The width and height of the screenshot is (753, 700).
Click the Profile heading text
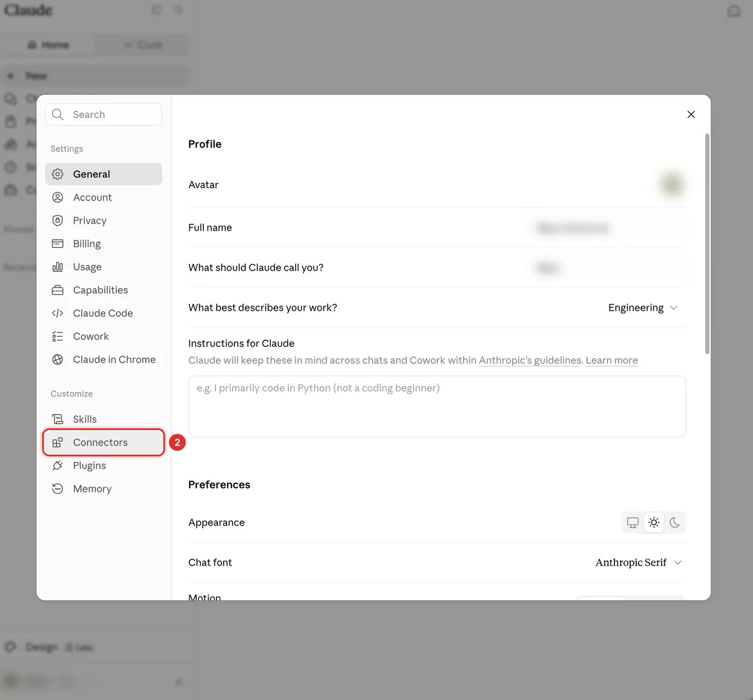[x=205, y=144]
